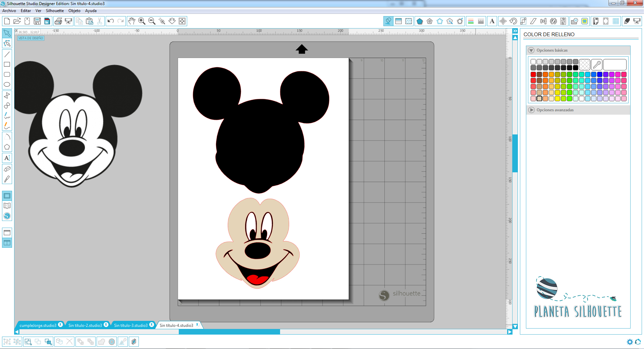Expand the Opciones avanzadas section

coord(531,110)
